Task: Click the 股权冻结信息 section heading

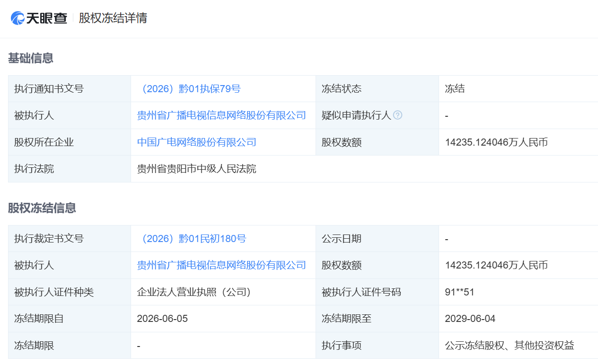Action: 42,208
